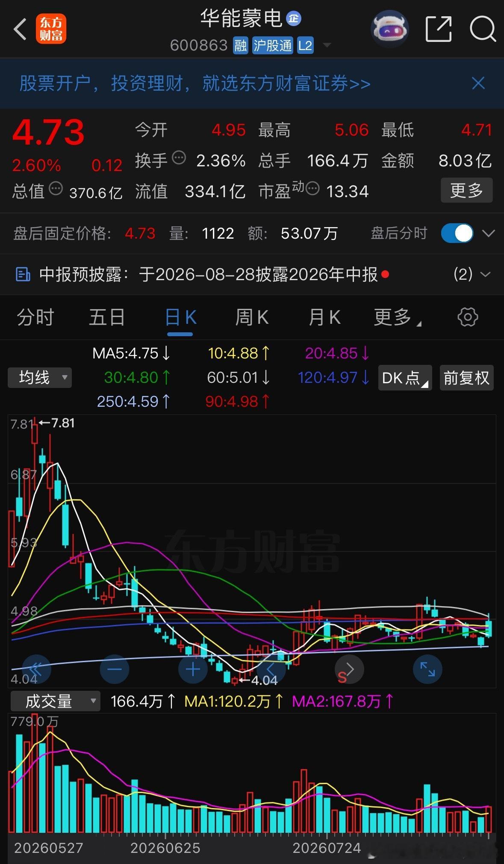This screenshot has height=864, width=504.
Task: Open 换手 info icon
Action: coord(179,158)
